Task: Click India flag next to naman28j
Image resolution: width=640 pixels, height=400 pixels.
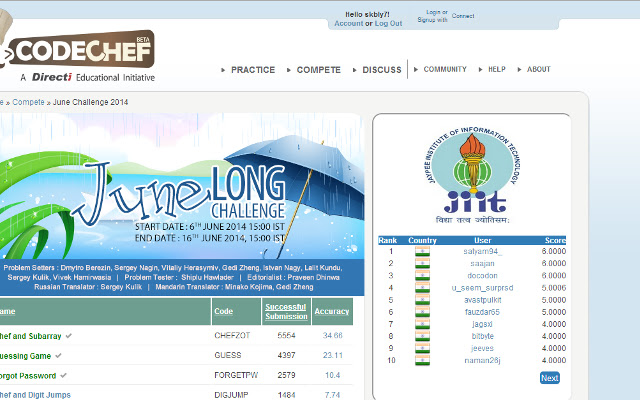Action: pyautogui.click(x=422, y=360)
